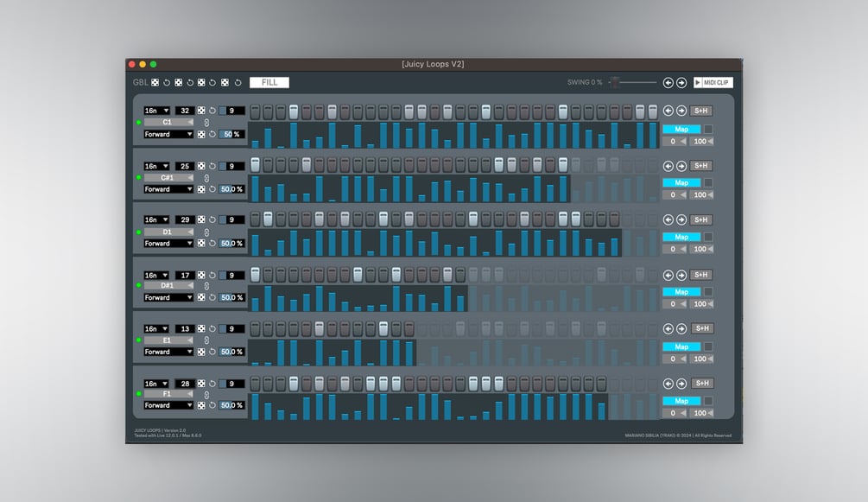
Task: Click the first global dice icon after GBL
Action: [x=155, y=83]
